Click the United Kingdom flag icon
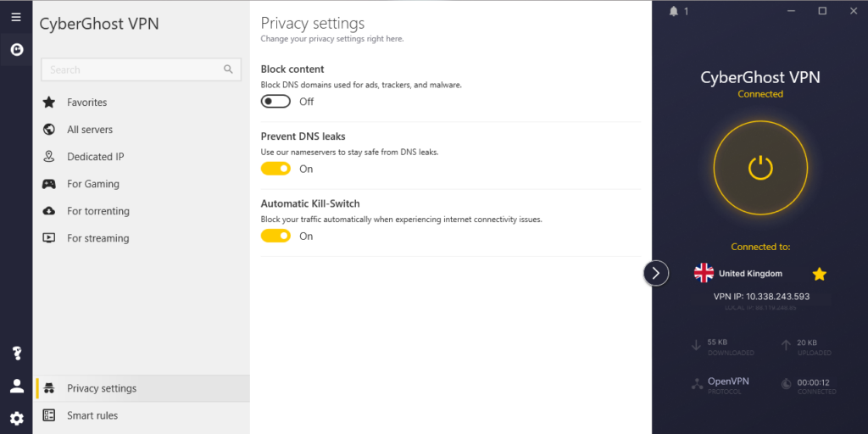The image size is (868, 434). (704, 273)
